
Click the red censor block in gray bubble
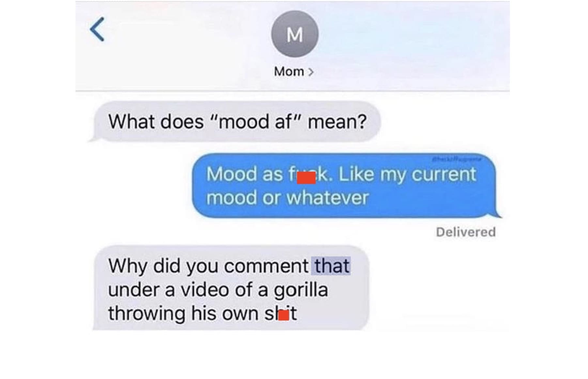click(284, 315)
